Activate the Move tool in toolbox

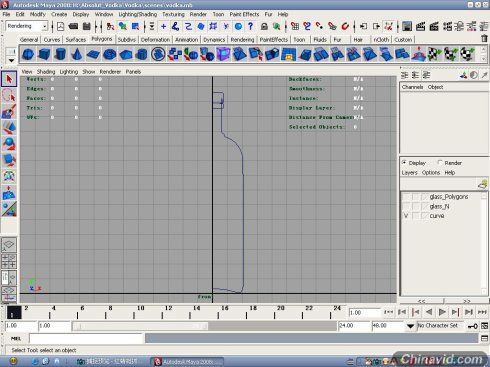pyautogui.click(x=9, y=127)
